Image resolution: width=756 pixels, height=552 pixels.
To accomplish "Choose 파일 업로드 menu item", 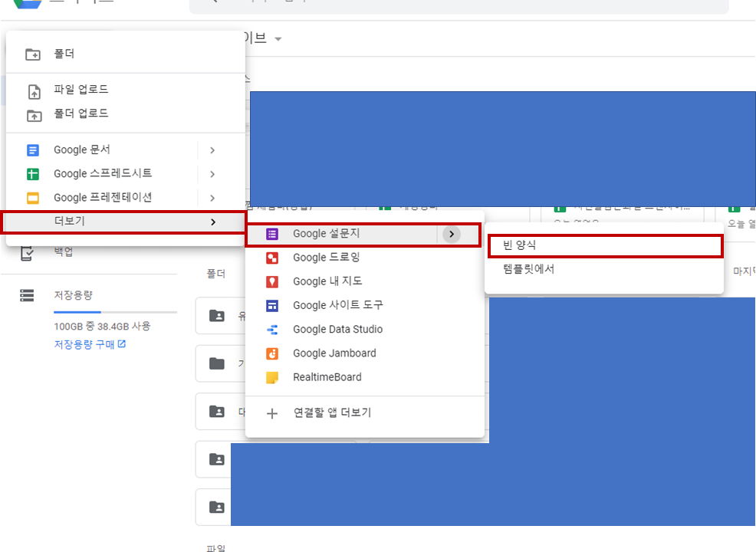I will [x=125, y=90].
